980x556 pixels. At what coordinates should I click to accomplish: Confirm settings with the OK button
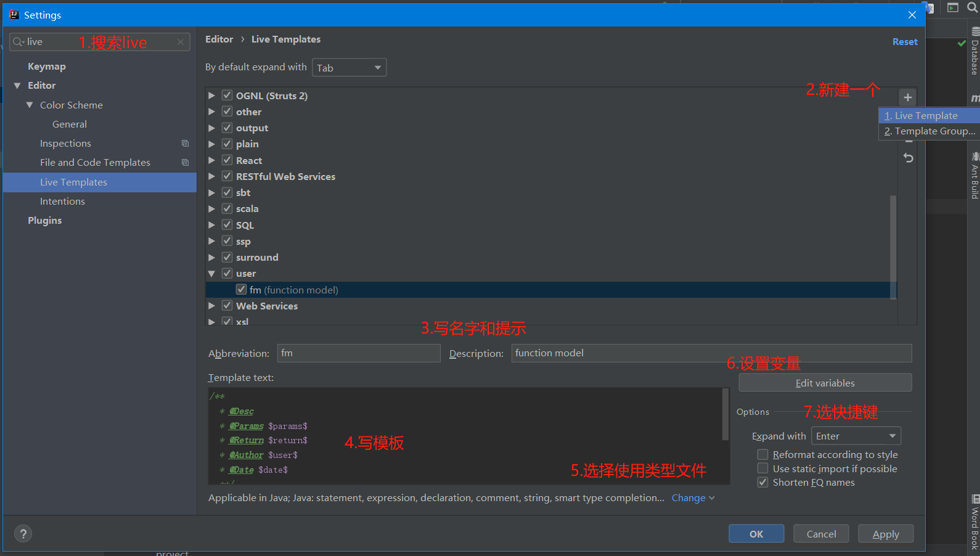click(756, 534)
